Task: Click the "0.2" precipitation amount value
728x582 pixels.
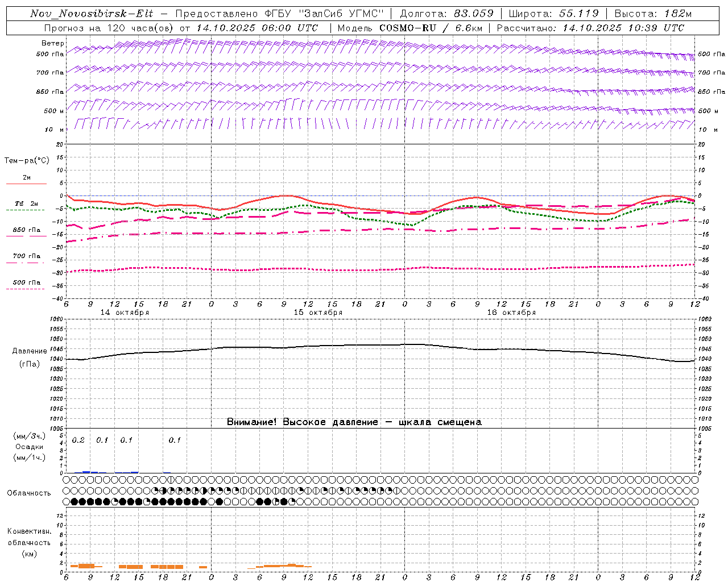Action: point(78,440)
